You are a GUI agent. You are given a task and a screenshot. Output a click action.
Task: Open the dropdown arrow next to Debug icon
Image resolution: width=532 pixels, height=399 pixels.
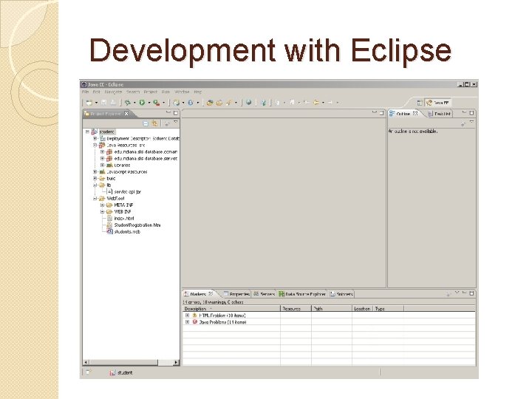click(x=134, y=103)
